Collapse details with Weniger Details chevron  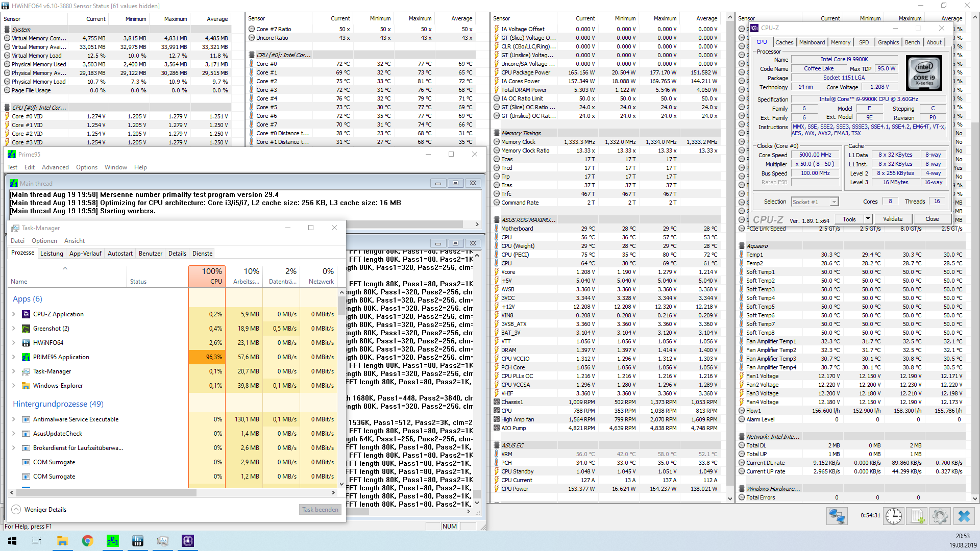[x=16, y=509]
